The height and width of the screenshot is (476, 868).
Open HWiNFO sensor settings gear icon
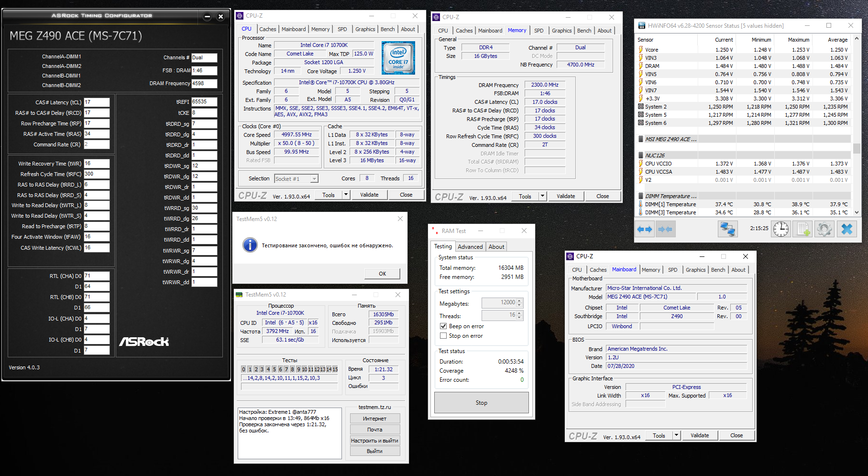pos(824,229)
